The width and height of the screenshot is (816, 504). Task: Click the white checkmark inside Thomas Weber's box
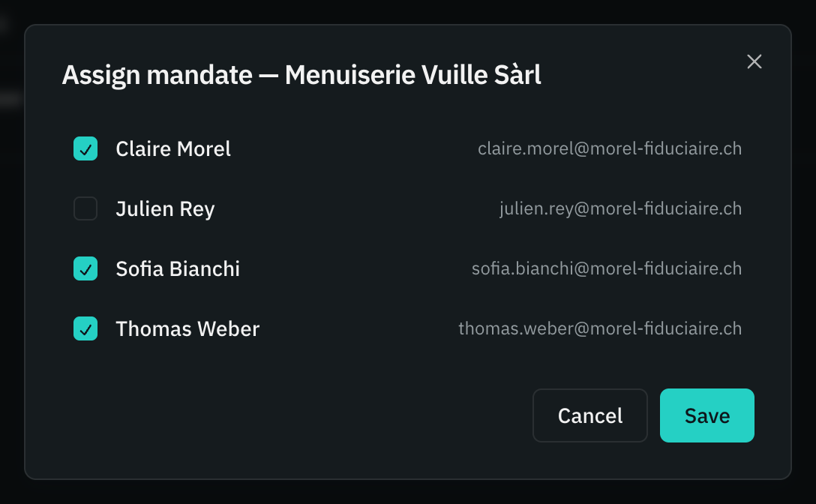pos(85,329)
